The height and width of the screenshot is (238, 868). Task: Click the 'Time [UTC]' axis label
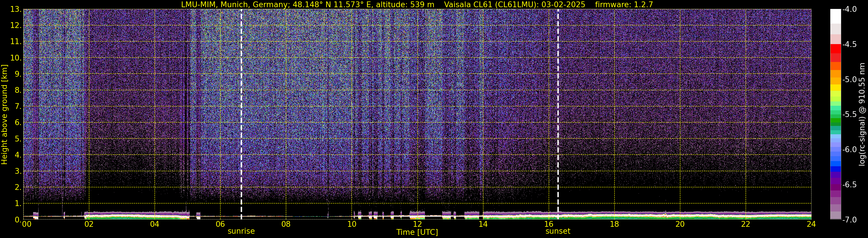tap(417, 232)
